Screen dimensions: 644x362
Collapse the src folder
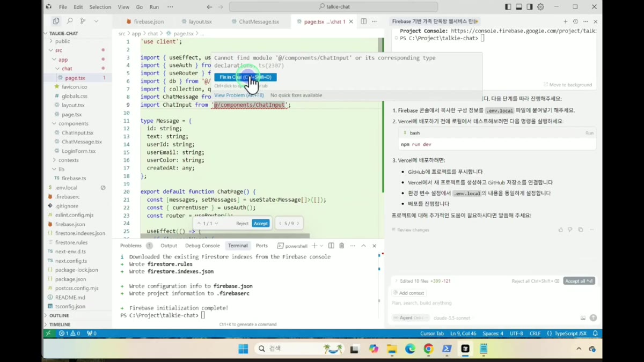(58, 50)
